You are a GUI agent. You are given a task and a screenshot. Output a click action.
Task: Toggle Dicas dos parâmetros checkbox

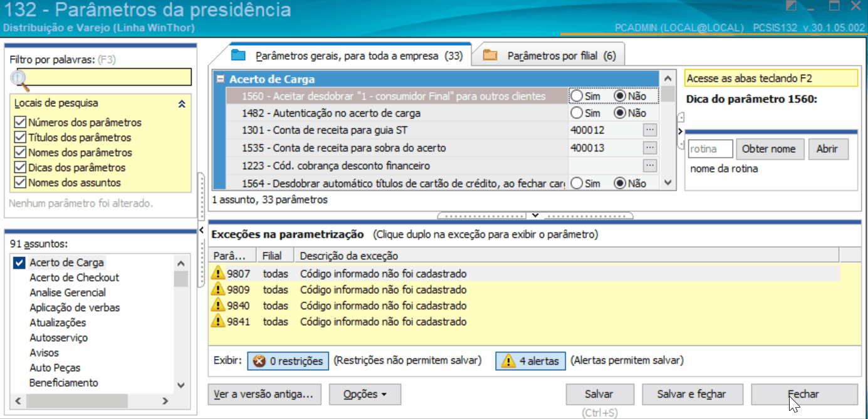19,168
